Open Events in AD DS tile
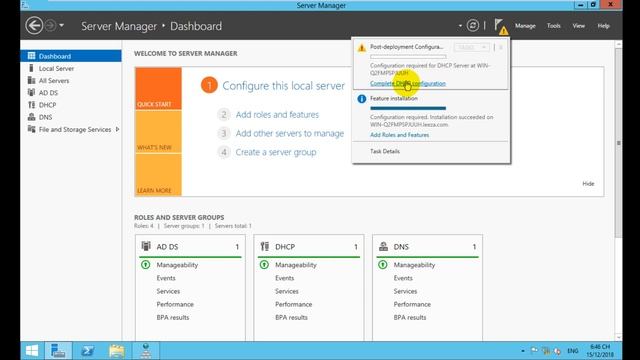Viewport: 640px width, 360px height. pyautogui.click(x=166, y=278)
